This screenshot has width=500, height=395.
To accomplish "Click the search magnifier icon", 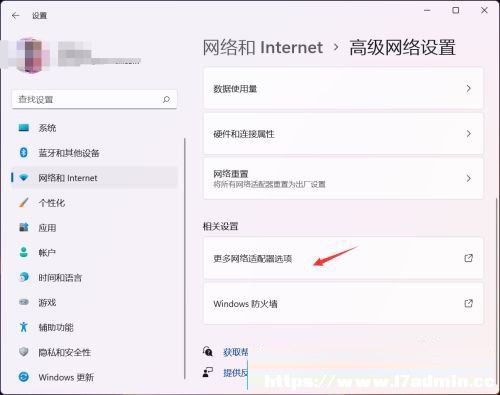I will [x=166, y=99].
